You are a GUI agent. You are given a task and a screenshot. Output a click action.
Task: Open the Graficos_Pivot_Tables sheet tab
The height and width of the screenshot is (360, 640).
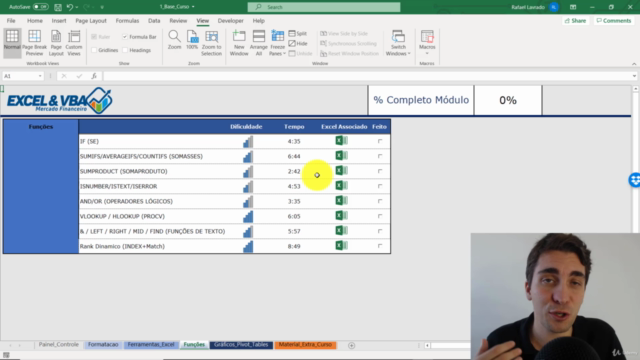(x=241, y=345)
